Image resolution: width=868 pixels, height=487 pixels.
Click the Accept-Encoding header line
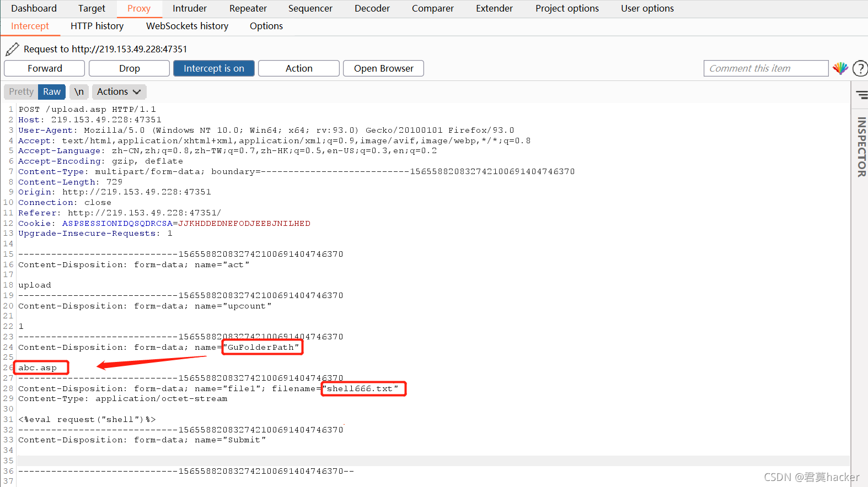pyautogui.click(x=101, y=161)
